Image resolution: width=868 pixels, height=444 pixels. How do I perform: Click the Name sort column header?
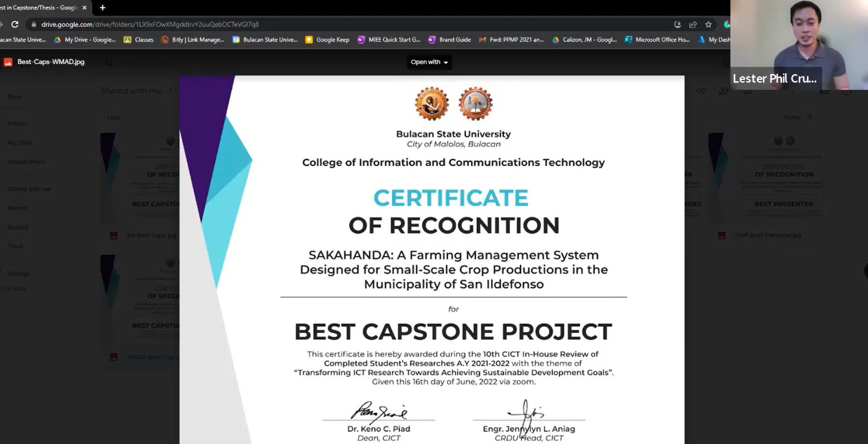point(792,117)
